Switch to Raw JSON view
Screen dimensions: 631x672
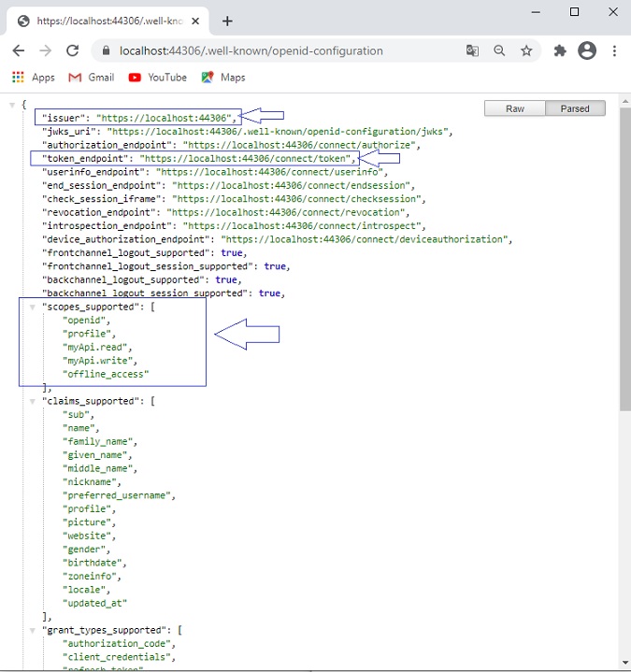click(515, 108)
